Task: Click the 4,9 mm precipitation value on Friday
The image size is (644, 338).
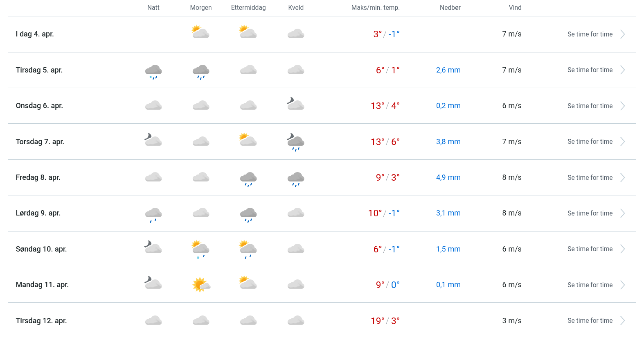Action: 448,177
